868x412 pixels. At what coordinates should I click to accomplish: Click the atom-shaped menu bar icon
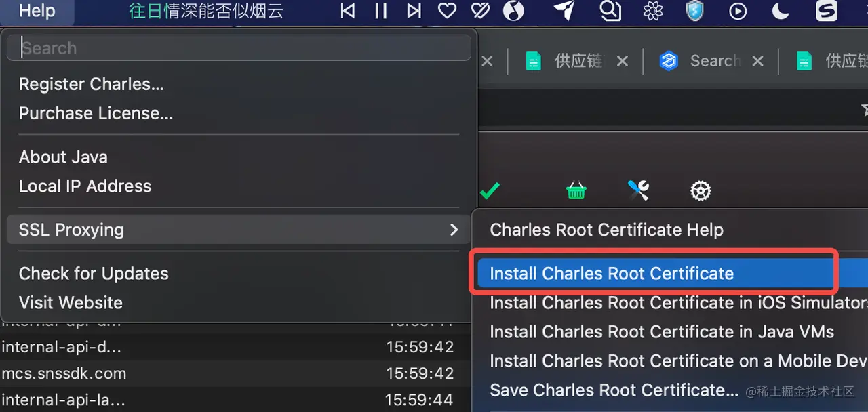653,11
